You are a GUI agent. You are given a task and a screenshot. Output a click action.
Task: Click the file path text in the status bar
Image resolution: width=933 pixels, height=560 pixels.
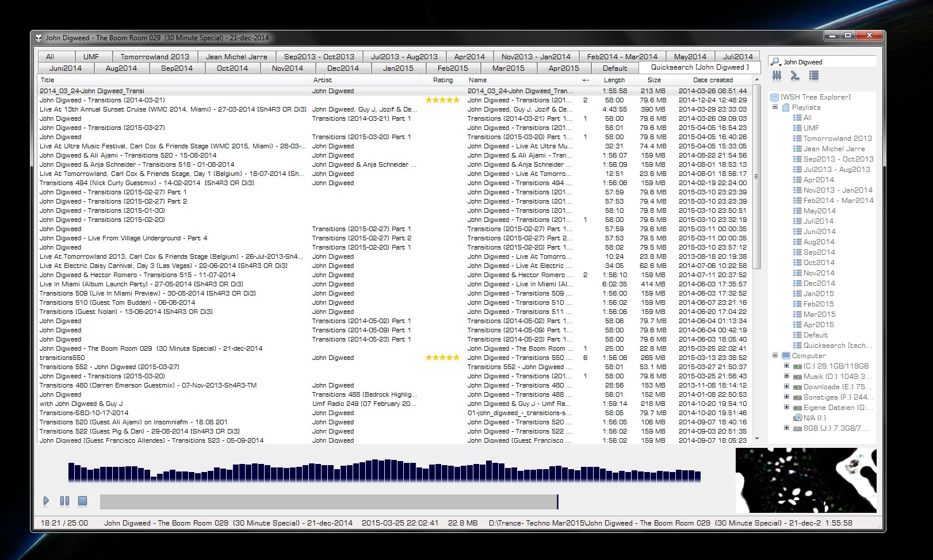pyautogui.click(x=655, y=523)
